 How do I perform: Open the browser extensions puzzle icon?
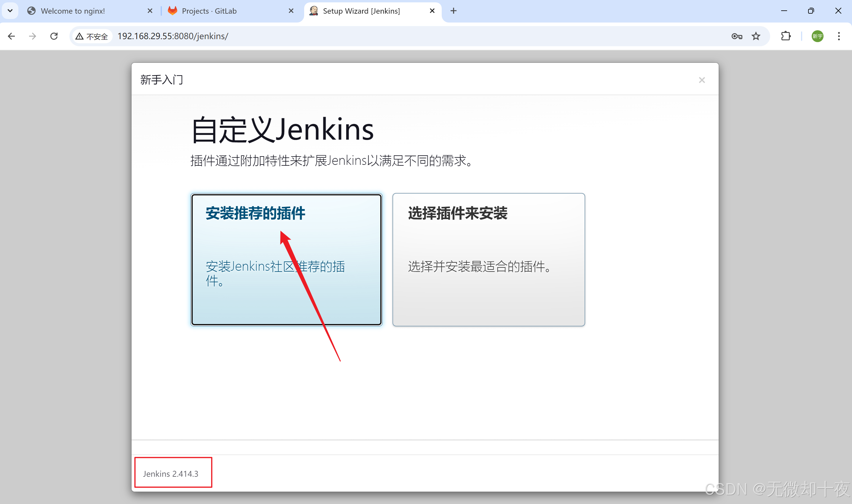(786, 36)
